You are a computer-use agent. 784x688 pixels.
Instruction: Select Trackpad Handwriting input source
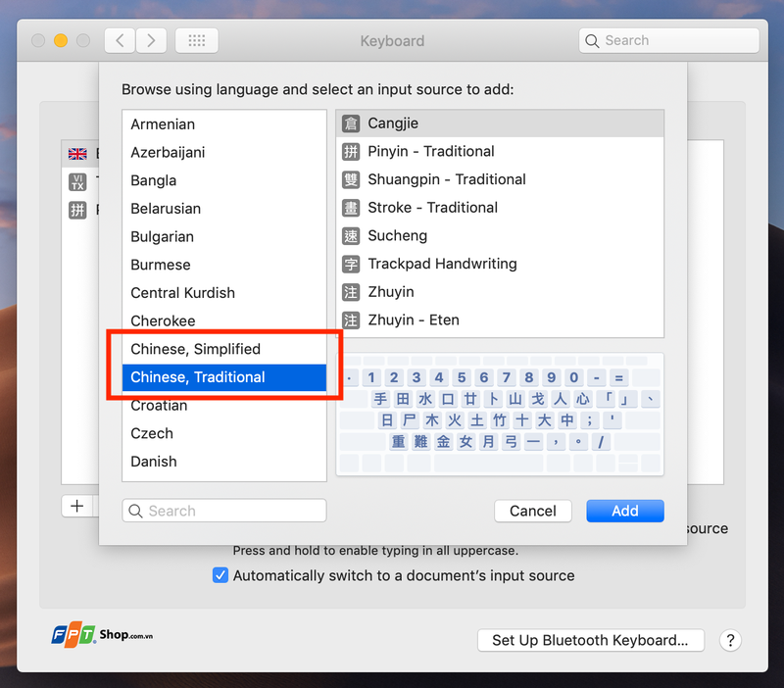[500, 264]
